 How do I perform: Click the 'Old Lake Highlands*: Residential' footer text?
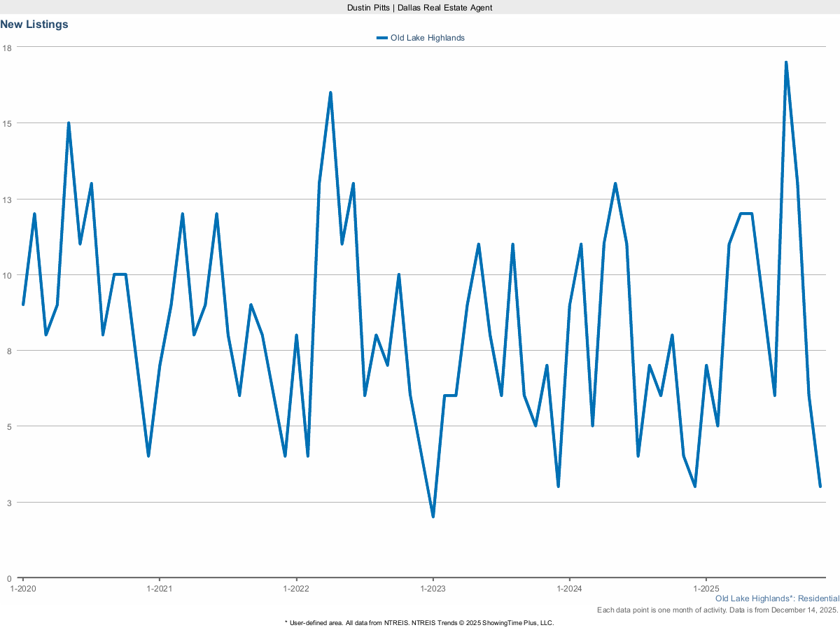[777, 599]
